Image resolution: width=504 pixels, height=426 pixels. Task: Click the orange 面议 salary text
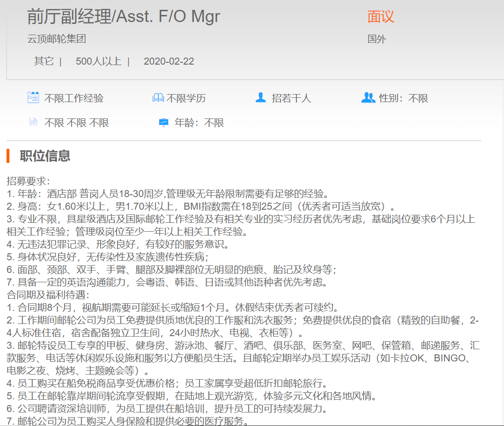[380, 17]
